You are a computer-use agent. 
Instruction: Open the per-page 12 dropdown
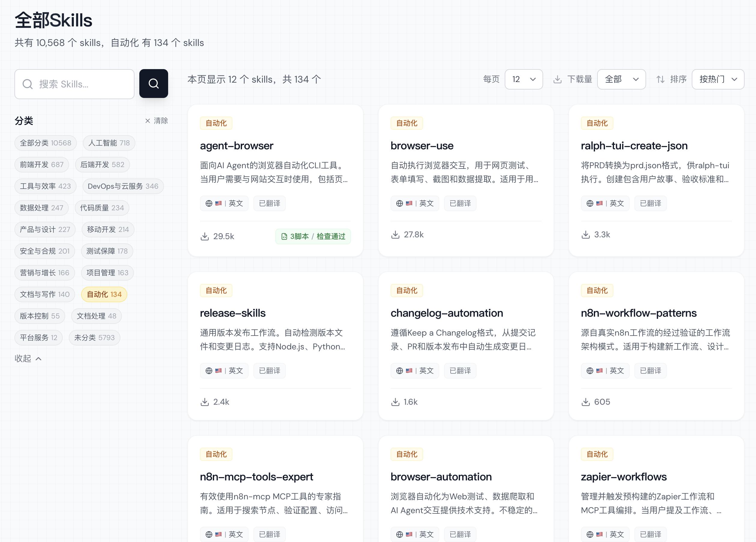(523, 79)
